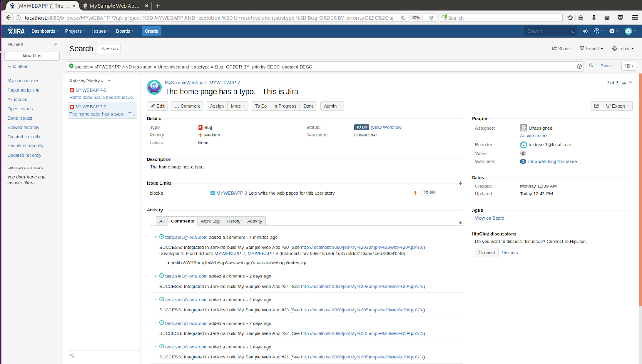Open the Firefox hamburger menu
642x364 pixels.
pos(635,18)
